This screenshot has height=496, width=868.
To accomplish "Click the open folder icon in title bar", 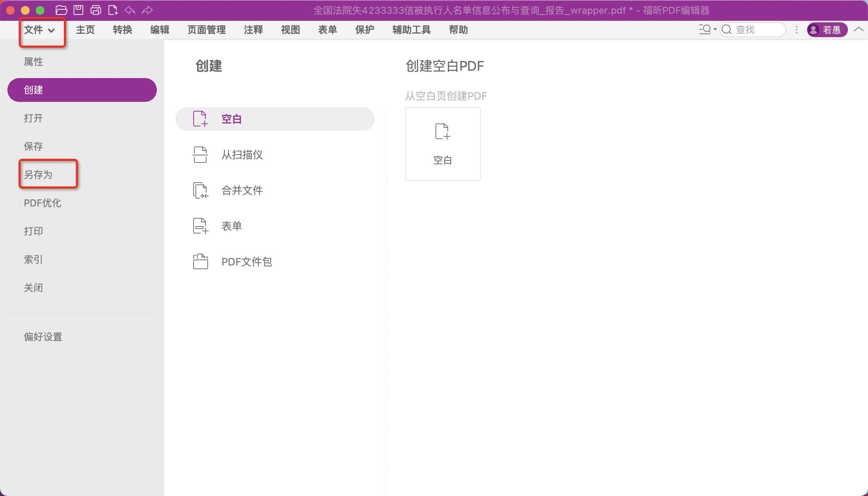I will (x=61, y=10).
